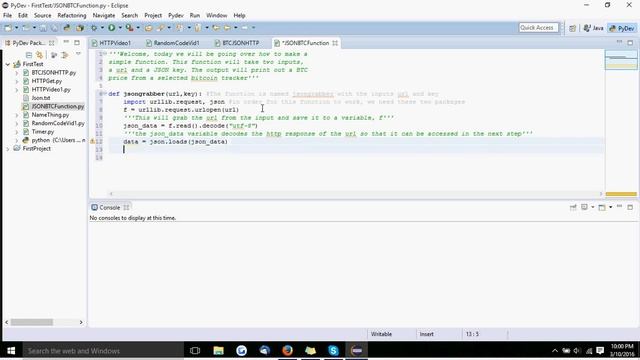Minimize the editor area
640x360 pixels.
[x=619, y=42]
